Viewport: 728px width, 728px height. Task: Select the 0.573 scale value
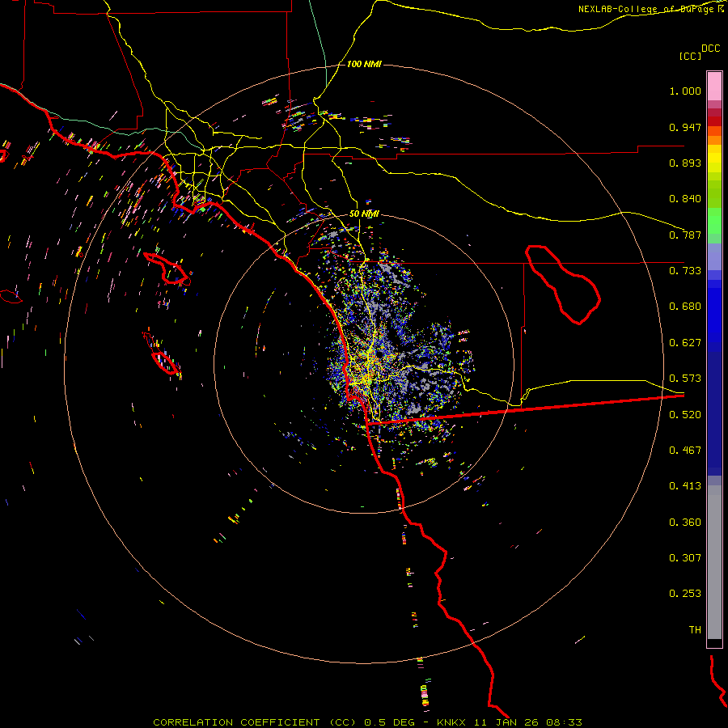685,379
